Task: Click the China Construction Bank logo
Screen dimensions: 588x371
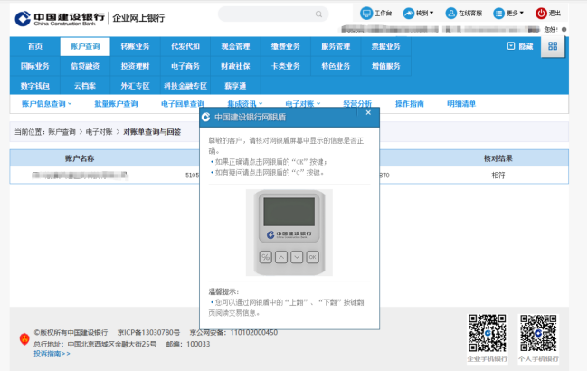Action: (x=60, y=18)
